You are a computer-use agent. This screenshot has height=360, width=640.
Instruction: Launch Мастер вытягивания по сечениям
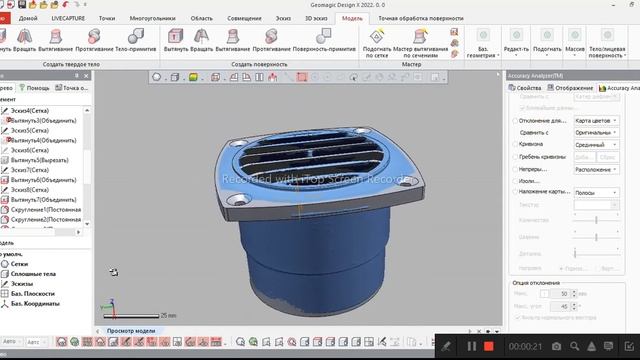pyautogui.click(x=420, y=43)
